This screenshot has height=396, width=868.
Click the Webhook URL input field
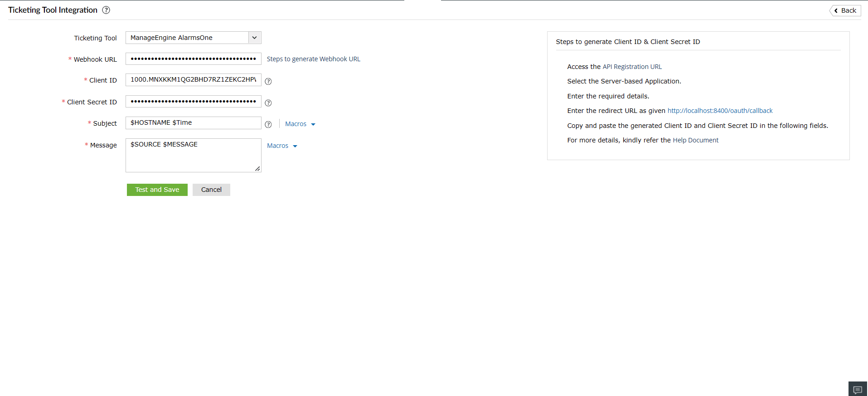coord(194,59)
